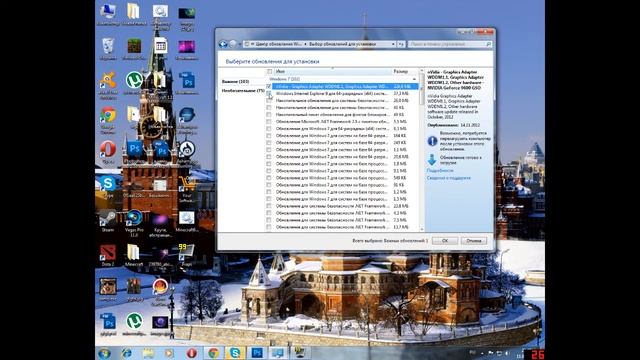Image resolution: width=640 pixels, height=360 pixels.
Task: Click the OK button
Action: 445,241
